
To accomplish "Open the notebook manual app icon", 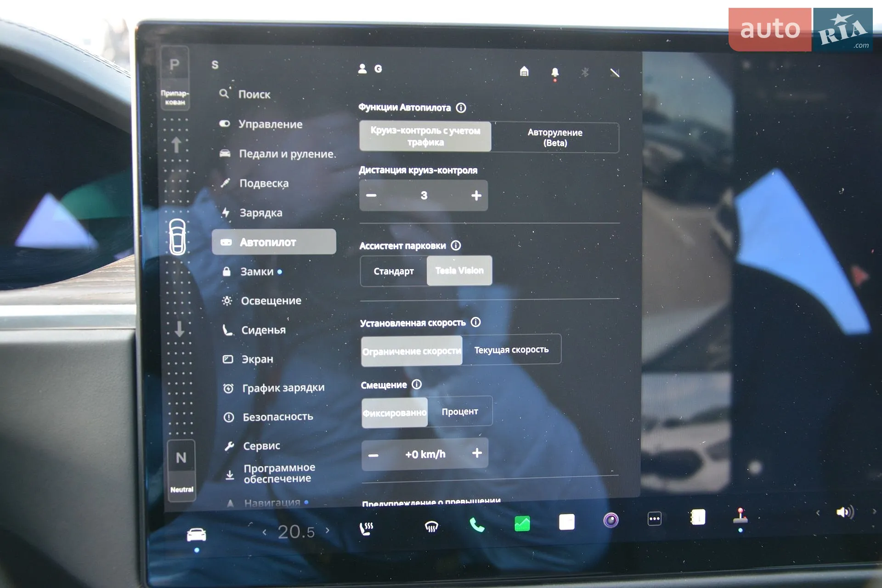I will (x=698, y=517).
